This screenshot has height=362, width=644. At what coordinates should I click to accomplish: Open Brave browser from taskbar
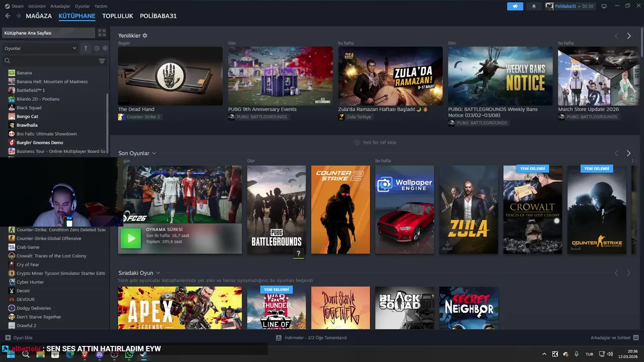85,354
